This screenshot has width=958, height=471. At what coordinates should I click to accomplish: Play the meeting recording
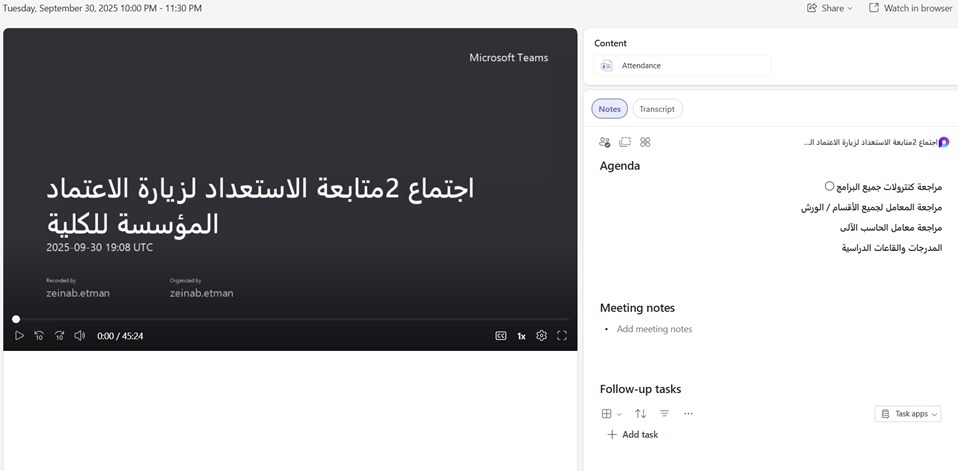19,336
